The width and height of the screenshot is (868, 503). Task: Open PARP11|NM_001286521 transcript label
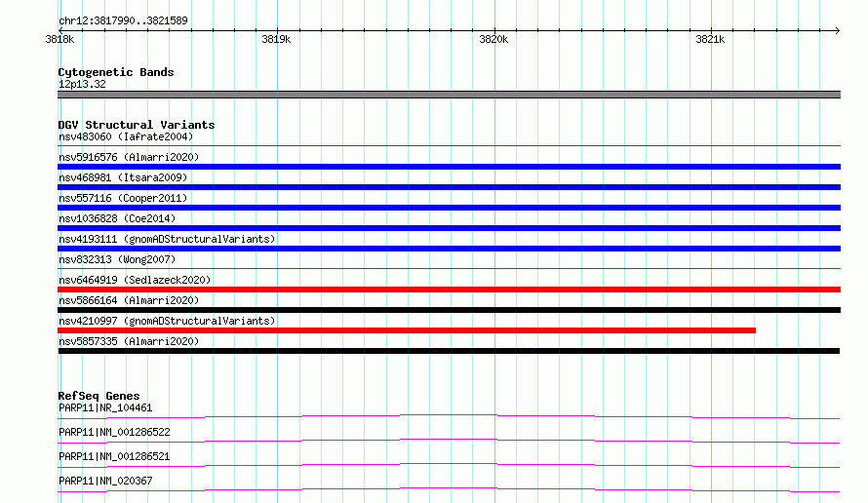114,456
